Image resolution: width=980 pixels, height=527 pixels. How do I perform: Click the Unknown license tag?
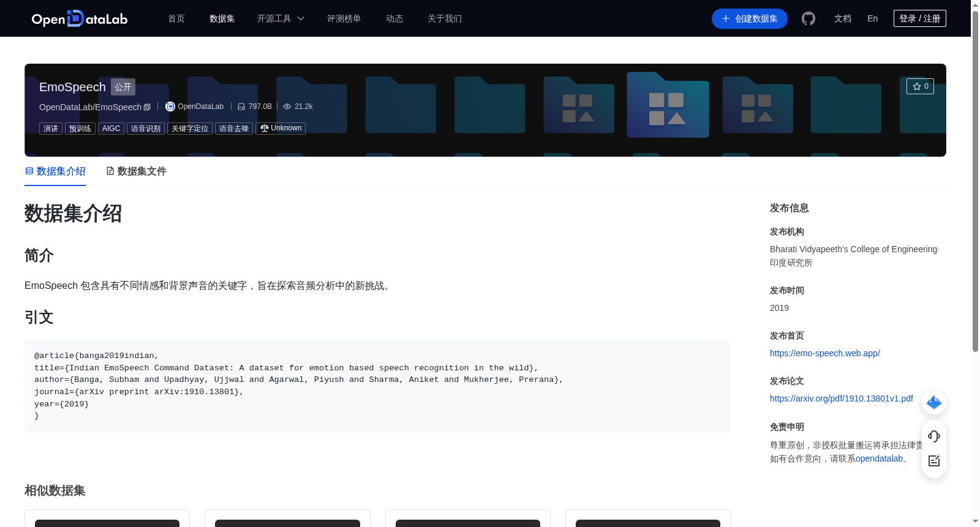[x=281, y=129]
